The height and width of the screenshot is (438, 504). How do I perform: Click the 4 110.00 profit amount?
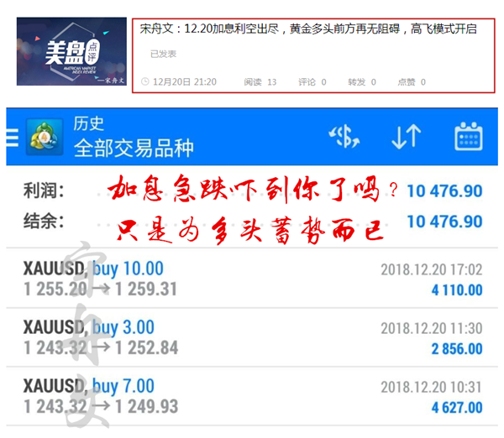[x=457, y=290]
